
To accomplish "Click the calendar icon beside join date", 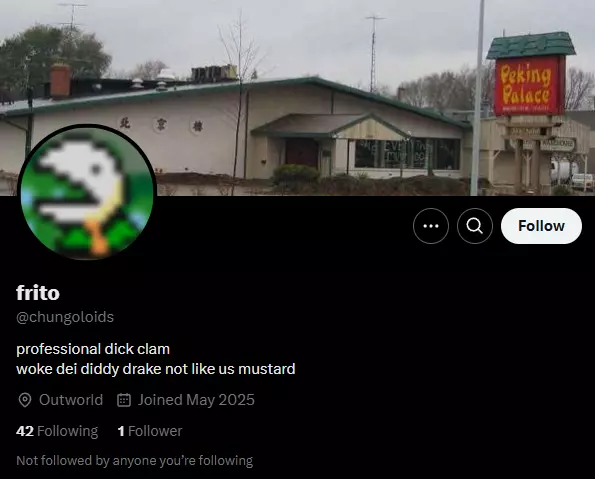I will 124,400.
